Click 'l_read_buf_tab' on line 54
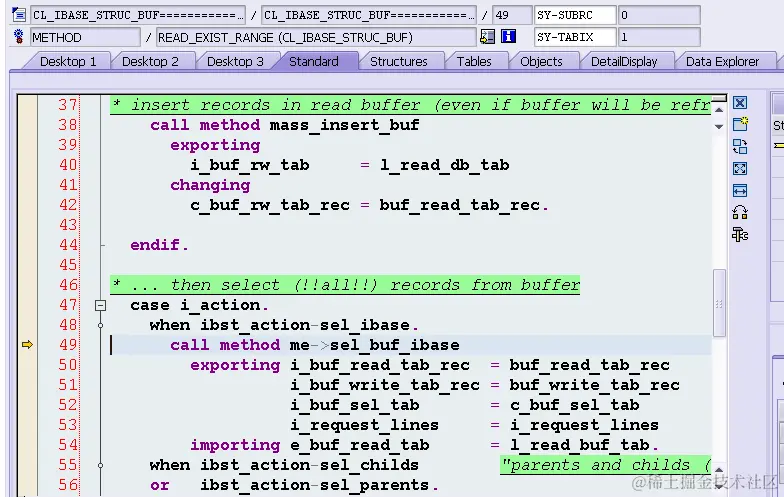The image size is (784, 497). coord(579,445)
